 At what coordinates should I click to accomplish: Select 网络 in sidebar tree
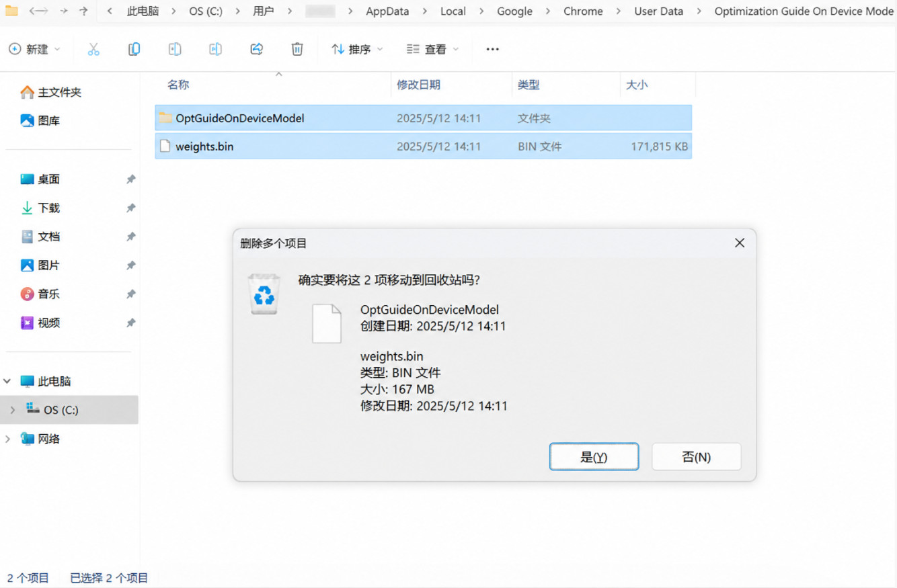tap(40, 439)
